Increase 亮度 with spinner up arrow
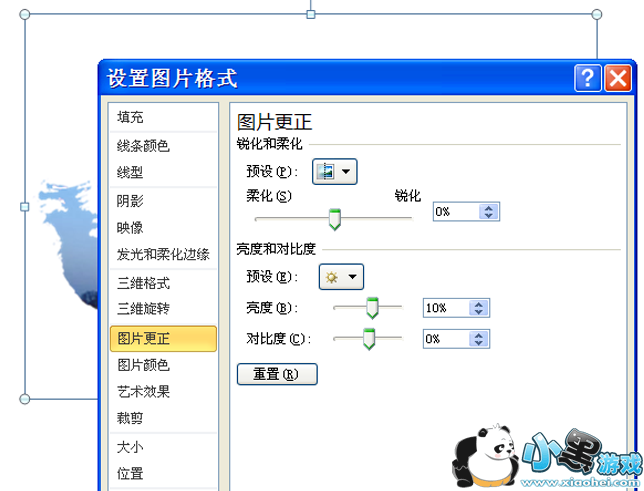The height and width of the screenshot is (491, 644). (479, 304)
